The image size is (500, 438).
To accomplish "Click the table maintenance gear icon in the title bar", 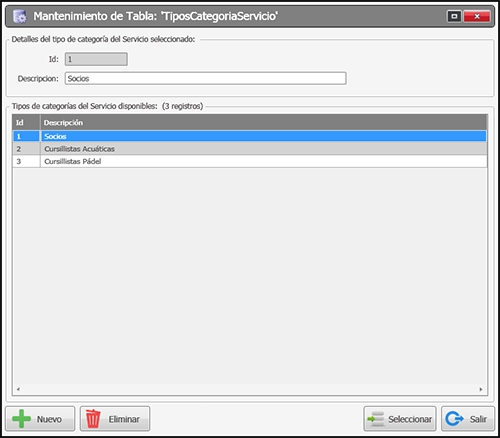I will pyautogui.click(x=20, y=16).
